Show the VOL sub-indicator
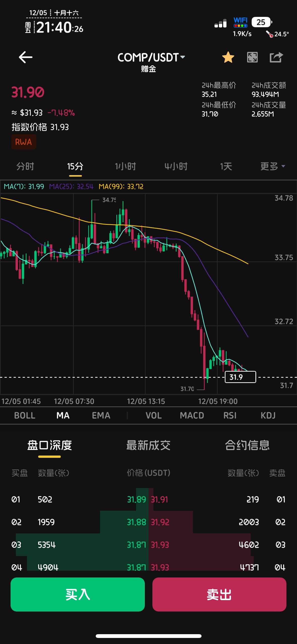This screenshot has height=644, width=297. pyautogui.click(x=154, y=415)
